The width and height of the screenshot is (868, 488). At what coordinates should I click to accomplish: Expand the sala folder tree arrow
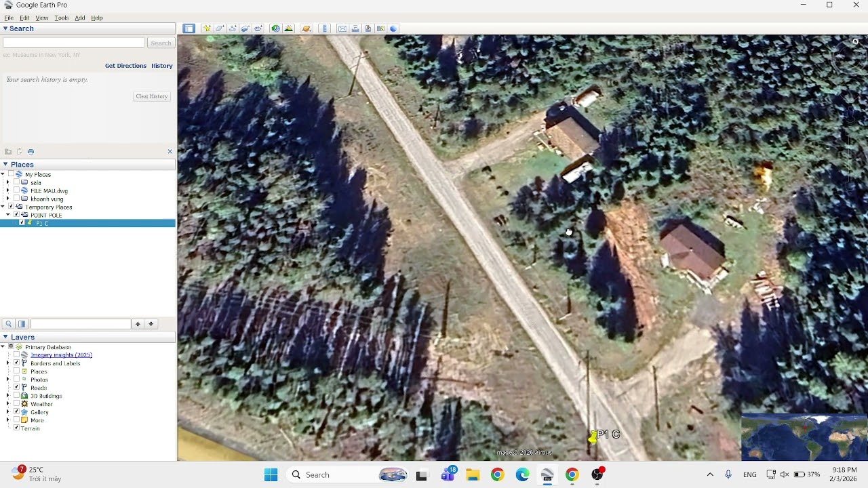coord(8,182)
